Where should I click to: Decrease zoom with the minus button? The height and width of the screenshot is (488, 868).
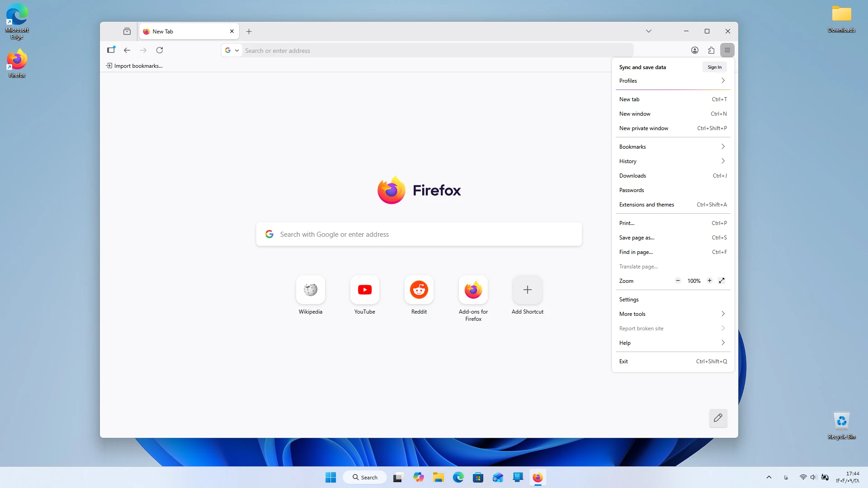pos(678,281)
